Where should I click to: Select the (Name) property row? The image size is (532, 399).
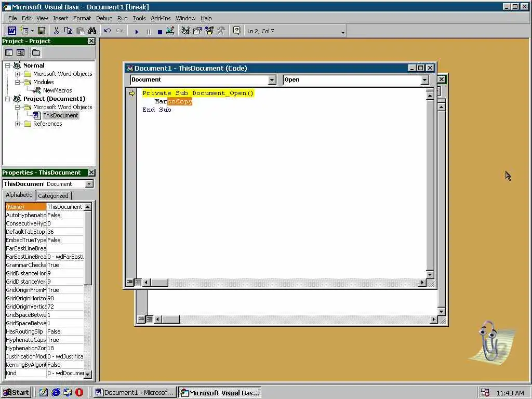click(x=44, y=207)
